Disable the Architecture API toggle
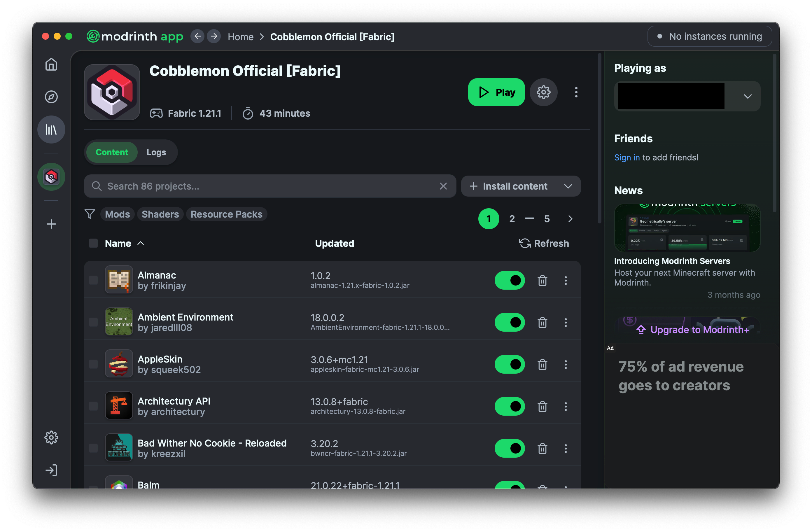Screen dimensions: 812x532 (510, 406)
